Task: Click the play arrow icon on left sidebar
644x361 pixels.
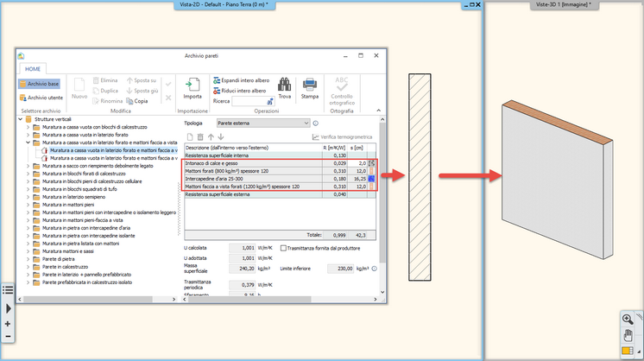Action: pyautogui.click(x=9, y=308)
